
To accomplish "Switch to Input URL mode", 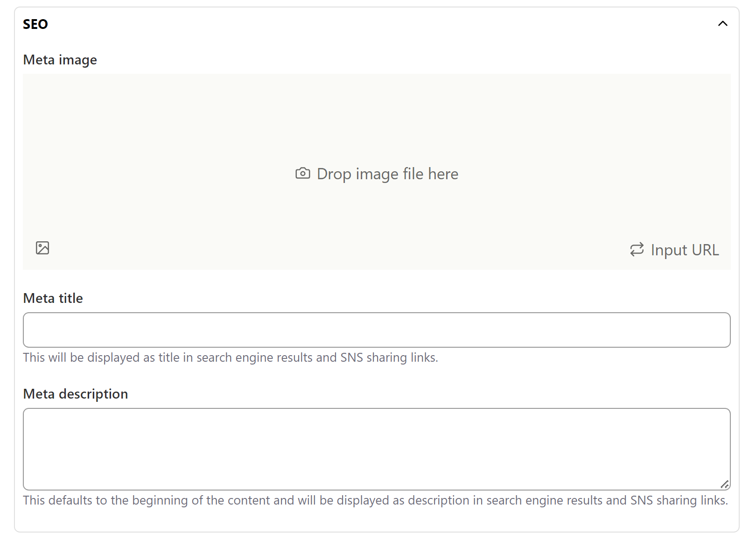I will pos(674,250).
